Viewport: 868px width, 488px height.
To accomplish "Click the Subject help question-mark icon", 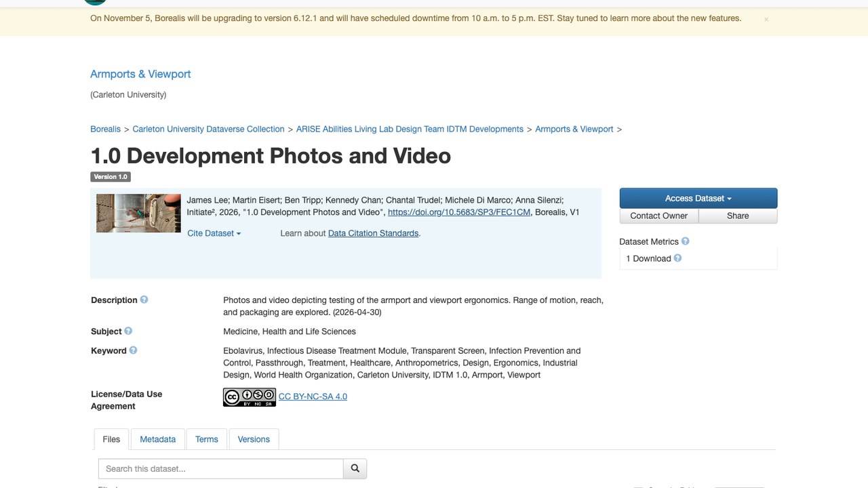I will click(x=128, y=331).
